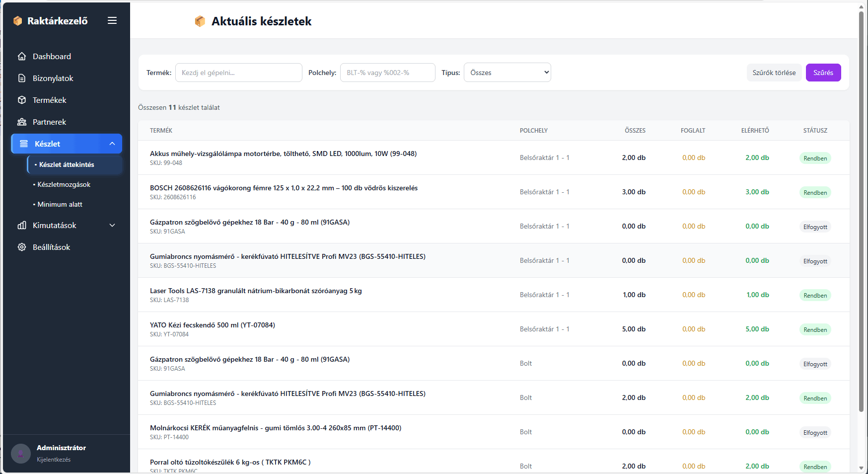The height and width of the screenshot is (474, 868).
Task: Click the Kijelentkezés logout link
Action: pyautogui.click(x=54, y=460)
